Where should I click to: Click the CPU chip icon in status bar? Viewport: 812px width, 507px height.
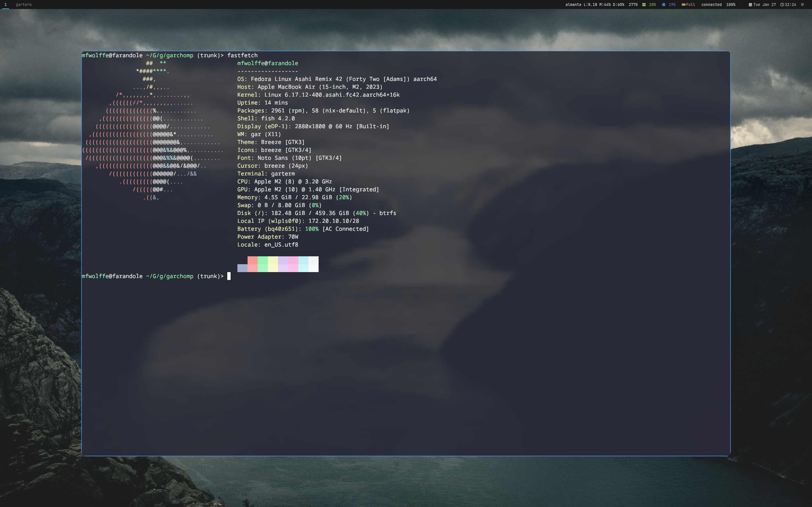tap(664, 5)
